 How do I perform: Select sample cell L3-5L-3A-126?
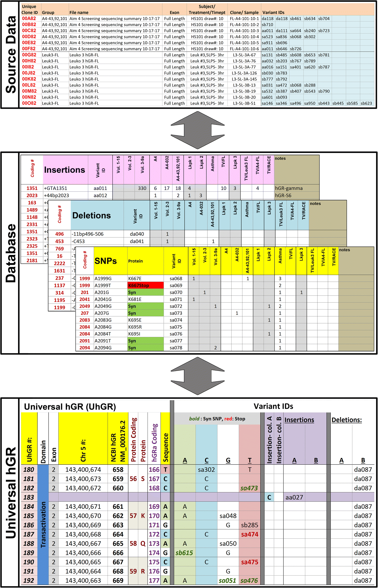[244, 73]
